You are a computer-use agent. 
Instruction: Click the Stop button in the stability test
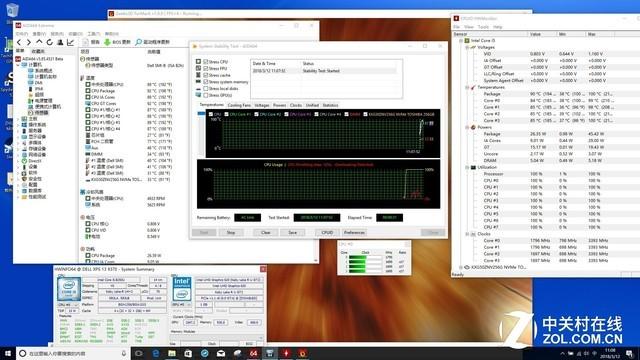pos(231,233)
